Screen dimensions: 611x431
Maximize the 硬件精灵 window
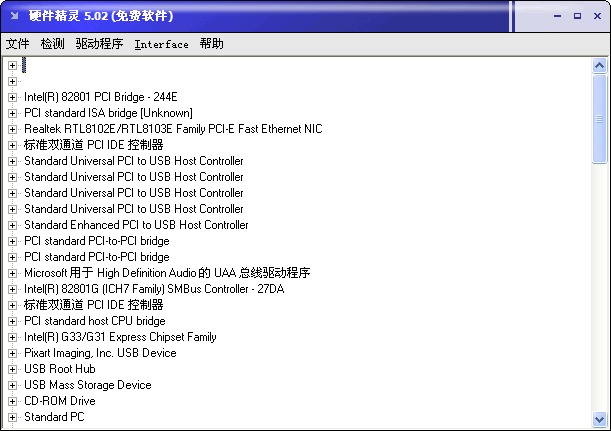(x=578, y=16)
